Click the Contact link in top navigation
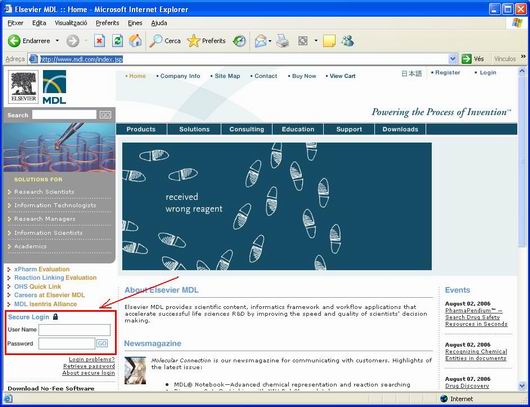Image resolution: width=530 pixels, height=407 pixels. 266,76
